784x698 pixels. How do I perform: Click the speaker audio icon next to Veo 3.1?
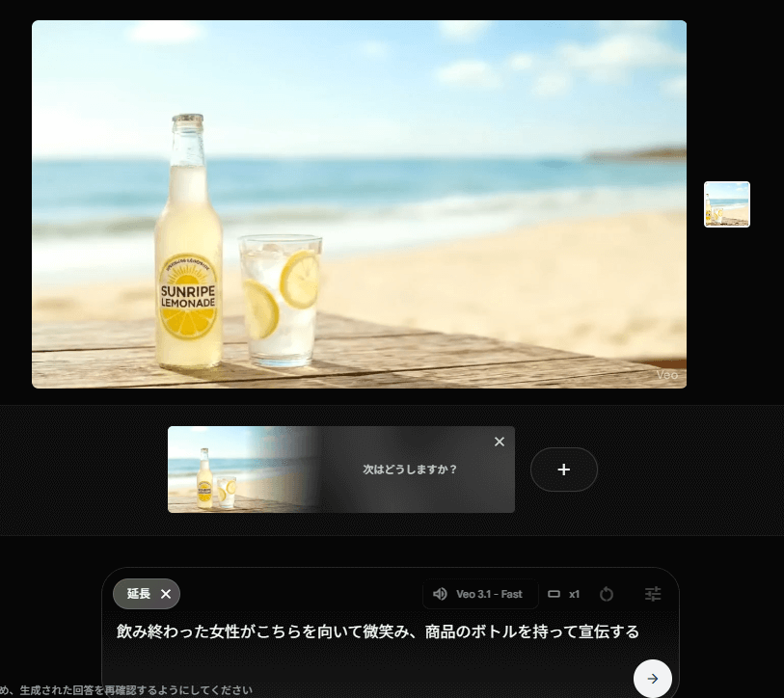coord(440,594)
